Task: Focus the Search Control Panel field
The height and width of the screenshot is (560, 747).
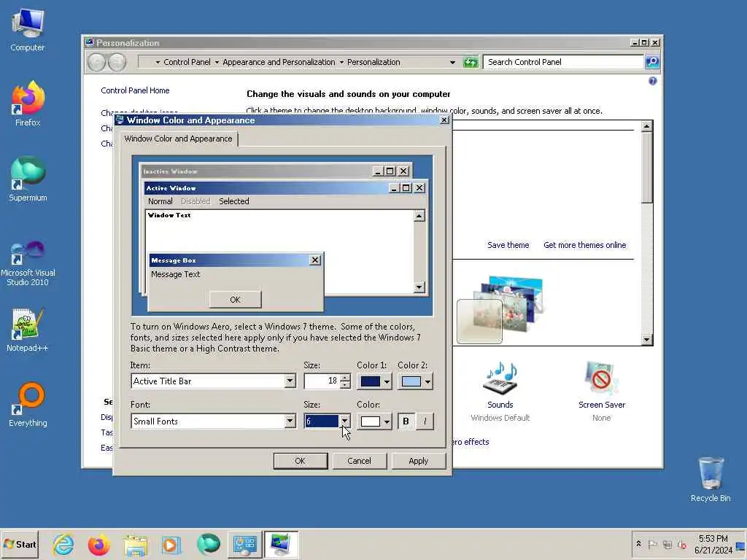Action: click(563, 62)
